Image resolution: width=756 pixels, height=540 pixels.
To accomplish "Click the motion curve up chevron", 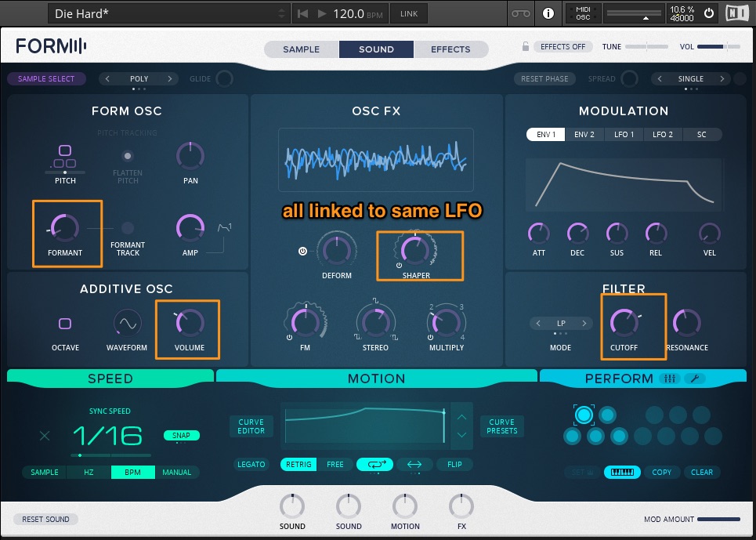I will point(461,417).
